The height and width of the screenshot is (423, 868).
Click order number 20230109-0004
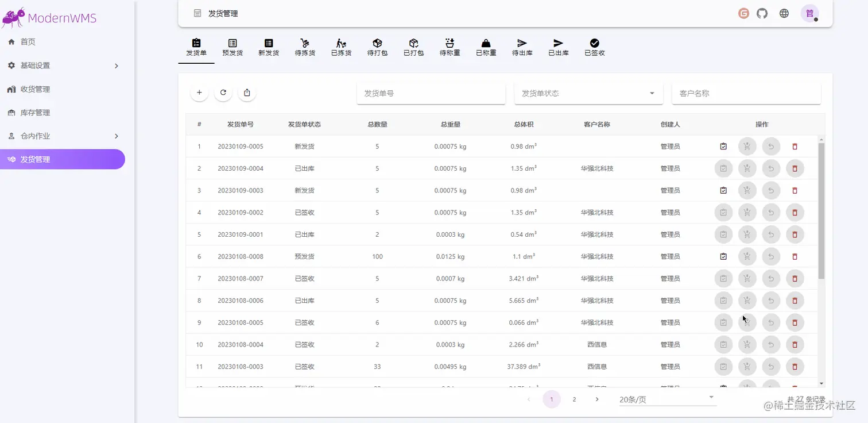(241, 168)
